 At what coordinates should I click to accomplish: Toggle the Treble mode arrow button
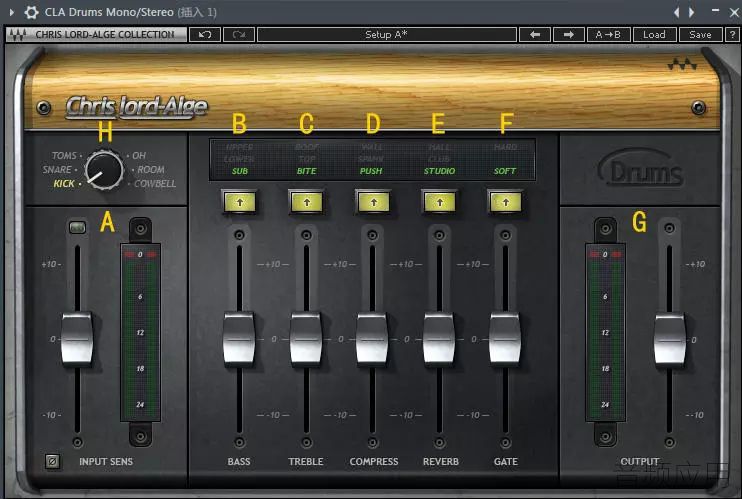(x=307, y=203)
